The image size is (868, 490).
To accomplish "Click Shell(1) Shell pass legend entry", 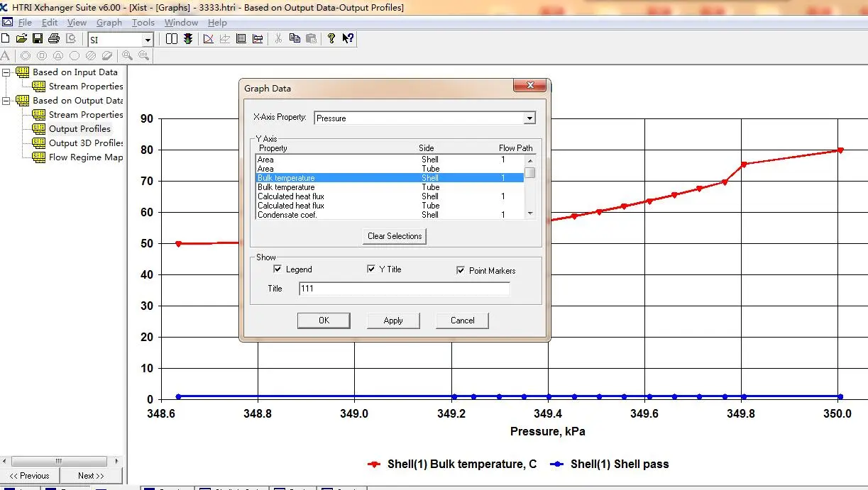I will (x=610, y=464).
